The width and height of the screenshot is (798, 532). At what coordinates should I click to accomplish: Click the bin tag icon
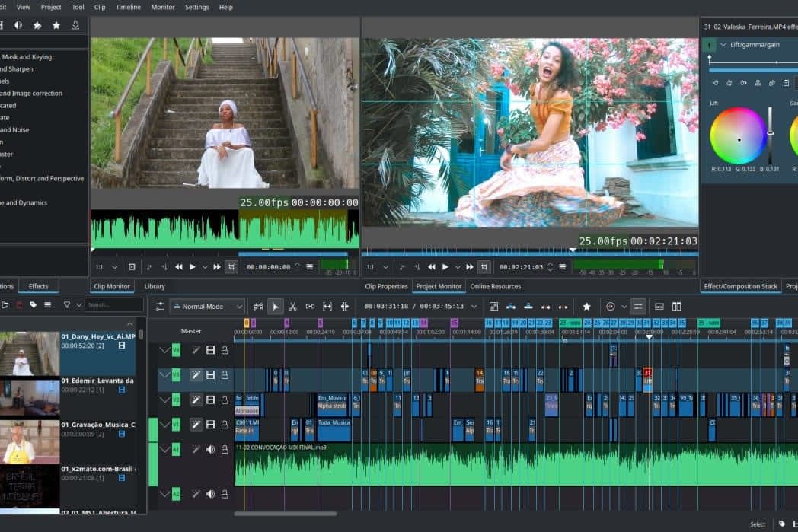pyautogui.click(x=34, y=305)
